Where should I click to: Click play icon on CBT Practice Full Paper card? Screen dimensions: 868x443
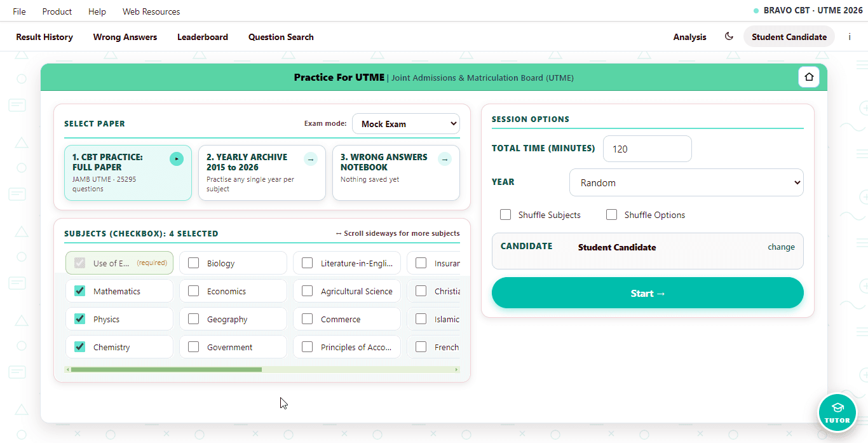click(177, 159)
